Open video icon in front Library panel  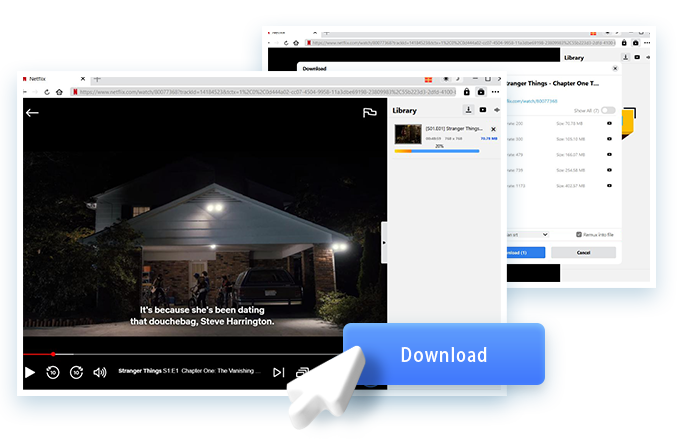pos(483,110)
